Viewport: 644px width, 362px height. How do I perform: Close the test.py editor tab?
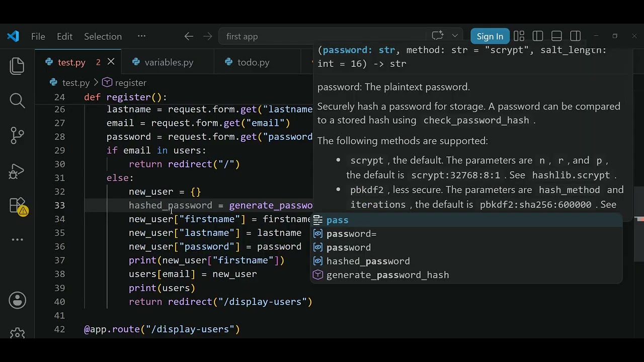click(111, 62)
